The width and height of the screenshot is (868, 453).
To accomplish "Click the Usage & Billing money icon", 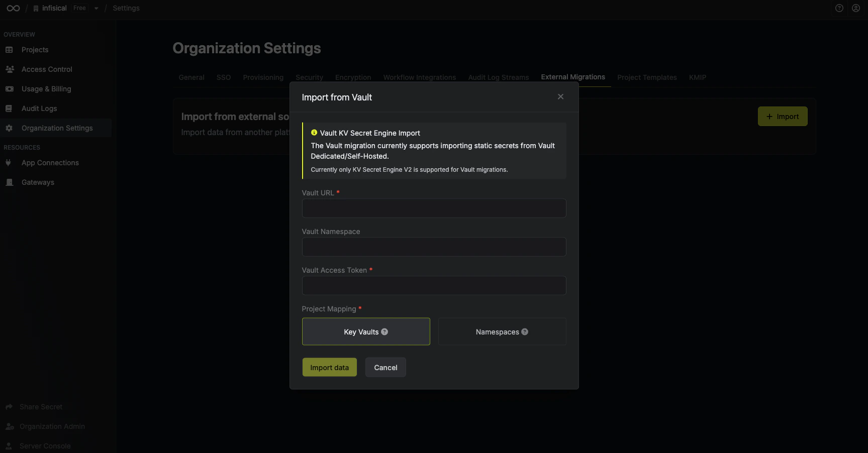I will [9, 89].
